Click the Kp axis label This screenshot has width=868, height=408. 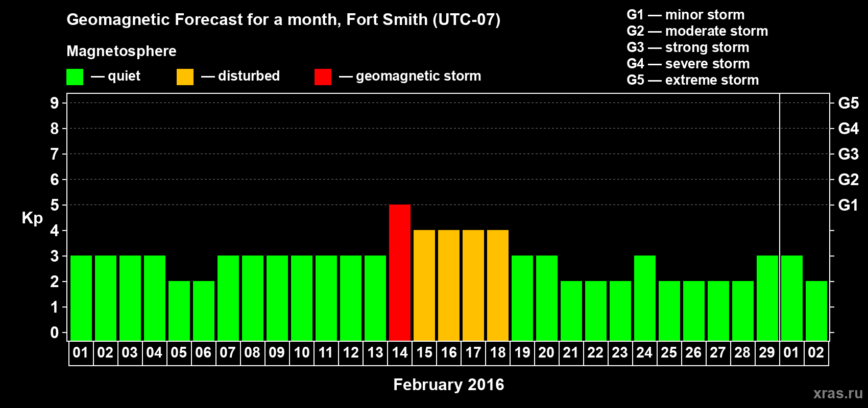pos(32,218)
